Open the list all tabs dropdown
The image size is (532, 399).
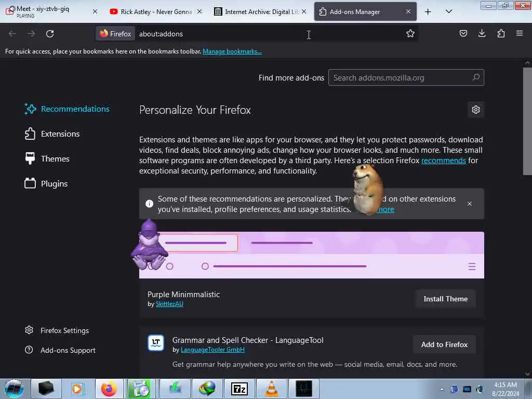point(448,11)
